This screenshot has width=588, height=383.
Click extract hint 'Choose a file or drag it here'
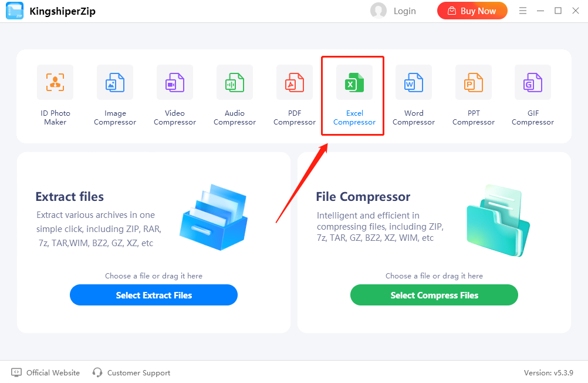click(154, 276)
